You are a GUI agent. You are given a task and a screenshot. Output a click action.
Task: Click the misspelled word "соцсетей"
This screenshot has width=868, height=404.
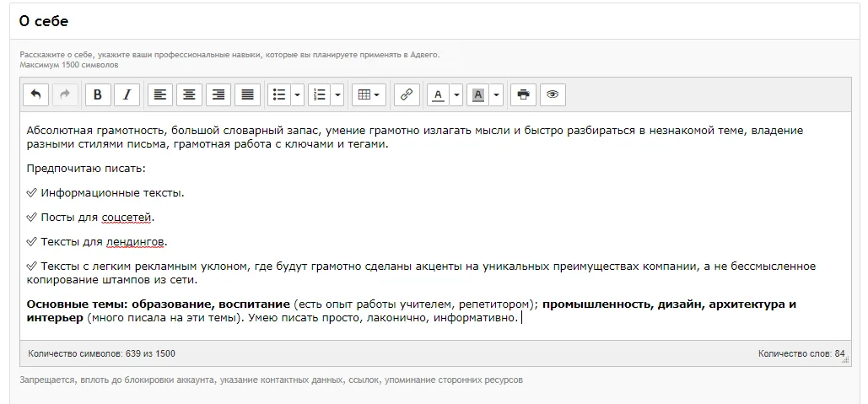(127, 218)
